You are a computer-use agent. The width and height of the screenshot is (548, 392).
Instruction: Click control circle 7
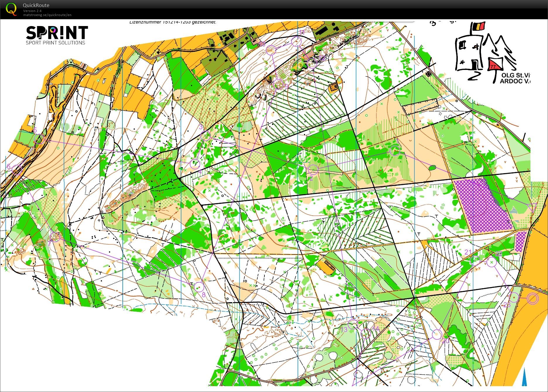tap(55, 236)
